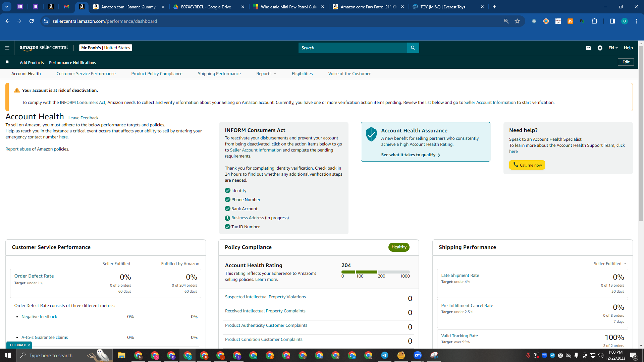Image resolution: width=644 pixels, height=362 pixels.
Task: Open the Windows notification center
Action: [634, 355]
